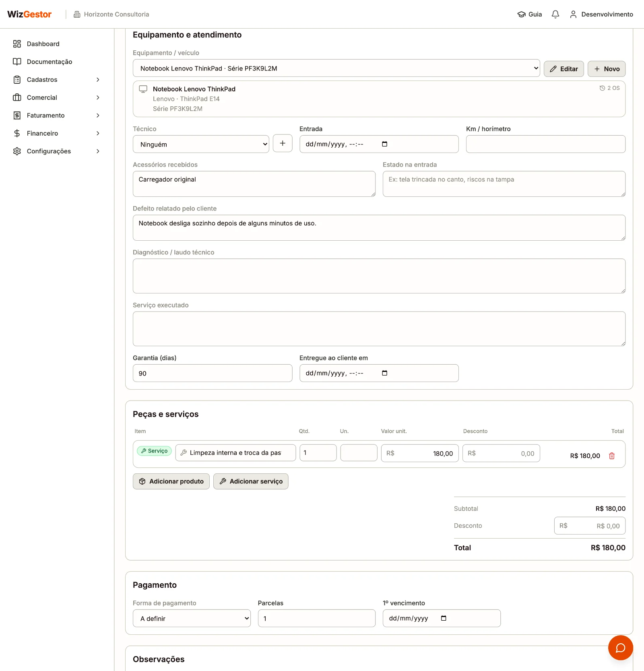Focus the Km / horímetro input field
Image resolution: width=644 pixels, height=671 pixels.
point(546,144)
